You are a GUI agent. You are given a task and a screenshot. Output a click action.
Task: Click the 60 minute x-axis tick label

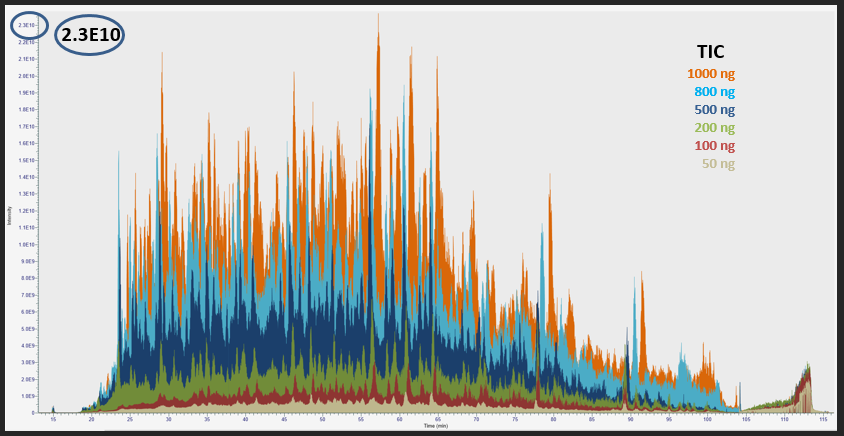(399, 418)
